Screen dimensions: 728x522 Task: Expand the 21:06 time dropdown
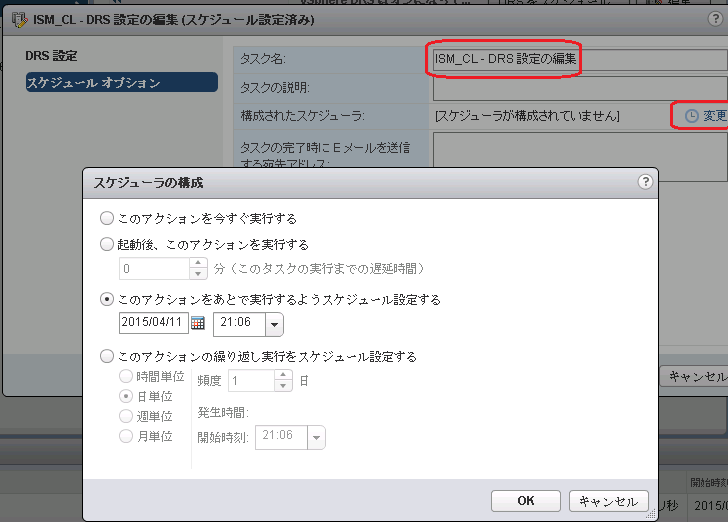point(274,324)
